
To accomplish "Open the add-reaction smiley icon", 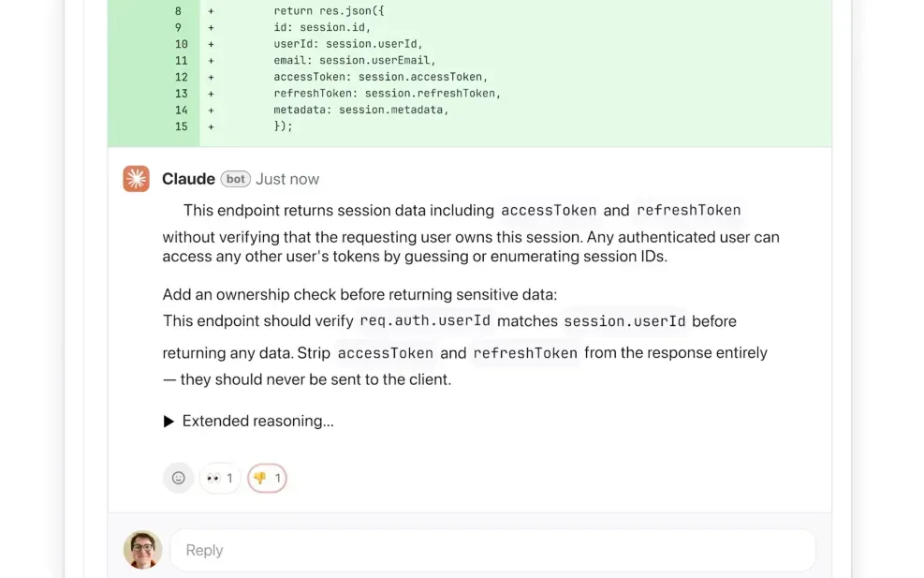I will (x=178, y=478).
